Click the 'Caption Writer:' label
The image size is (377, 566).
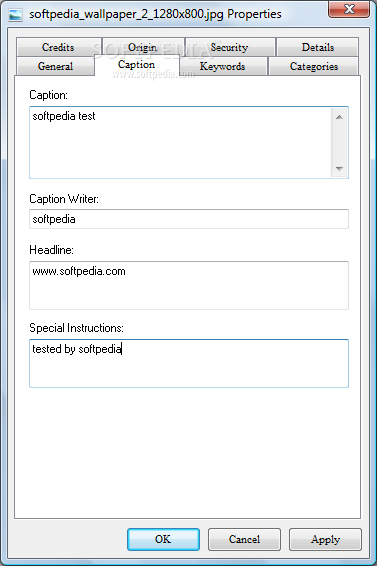64,199
